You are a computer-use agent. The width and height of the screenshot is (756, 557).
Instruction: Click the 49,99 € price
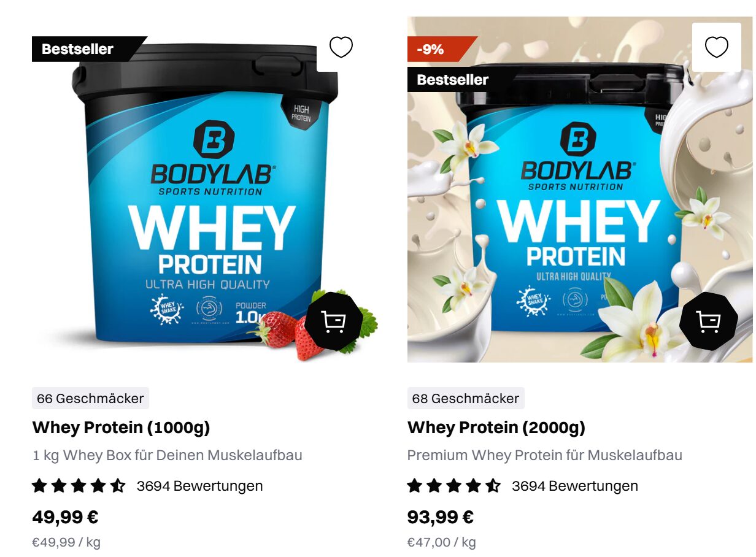pyautogui.click(x=65, y=517)
